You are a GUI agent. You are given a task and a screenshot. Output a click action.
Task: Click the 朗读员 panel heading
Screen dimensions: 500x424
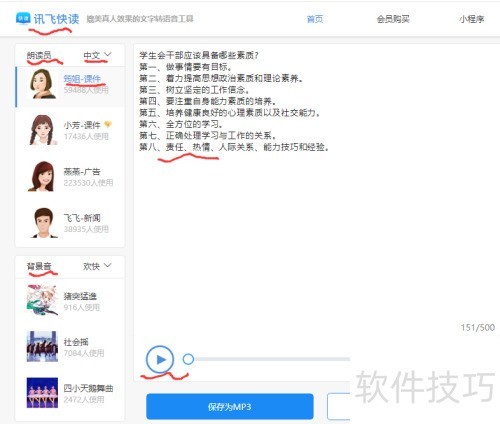39,55
